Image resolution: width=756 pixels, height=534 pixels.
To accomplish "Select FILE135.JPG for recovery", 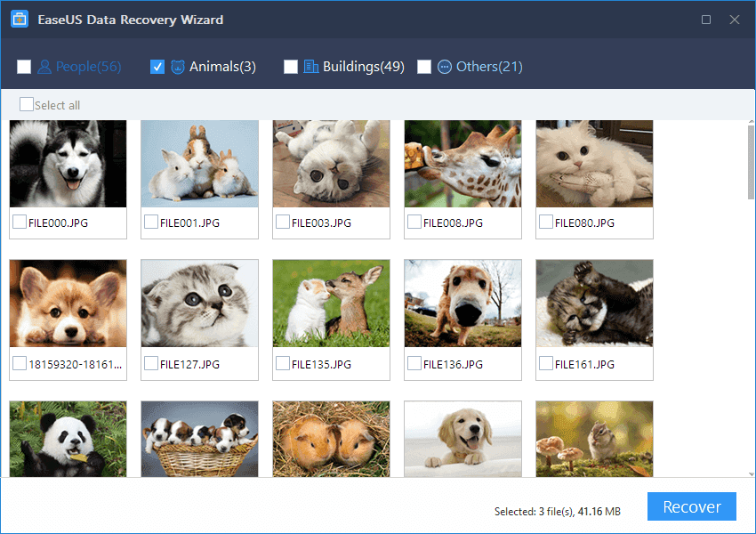I will [x=282, y=363].
